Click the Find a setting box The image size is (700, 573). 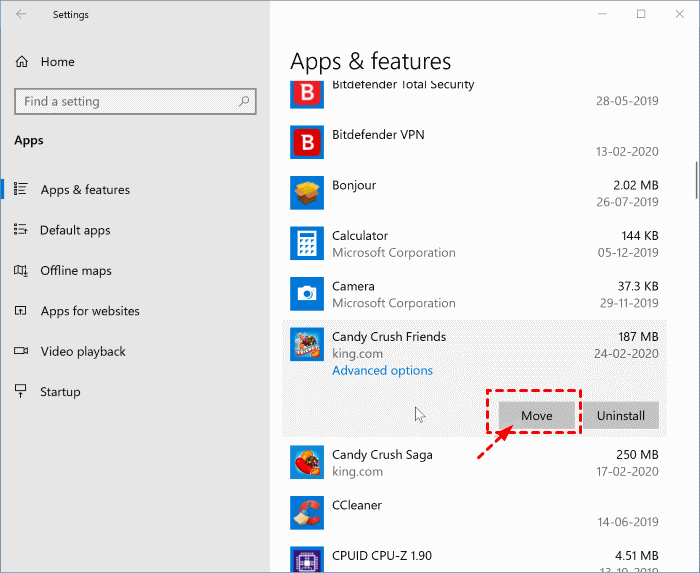point(135,101)
